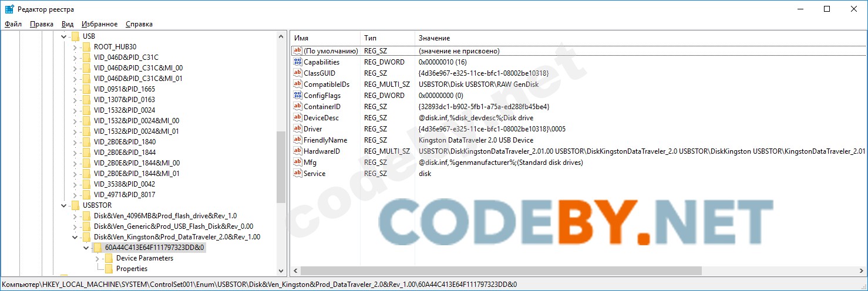
Task: Sort by the Имя column header
Action: point(325,38)
